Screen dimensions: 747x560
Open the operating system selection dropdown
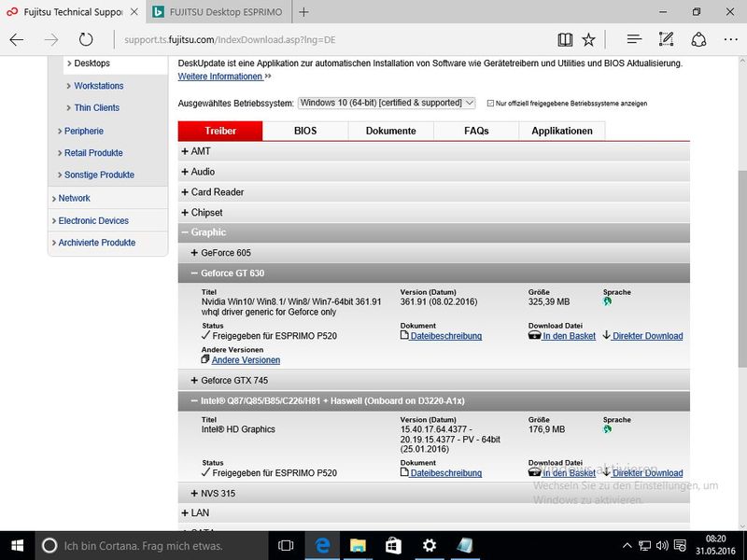[x=387, y=103]
